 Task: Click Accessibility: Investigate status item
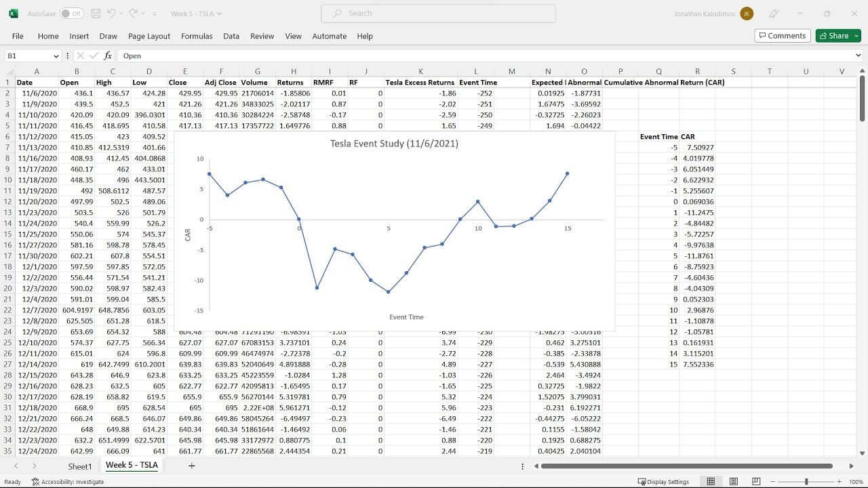point(67,482)
